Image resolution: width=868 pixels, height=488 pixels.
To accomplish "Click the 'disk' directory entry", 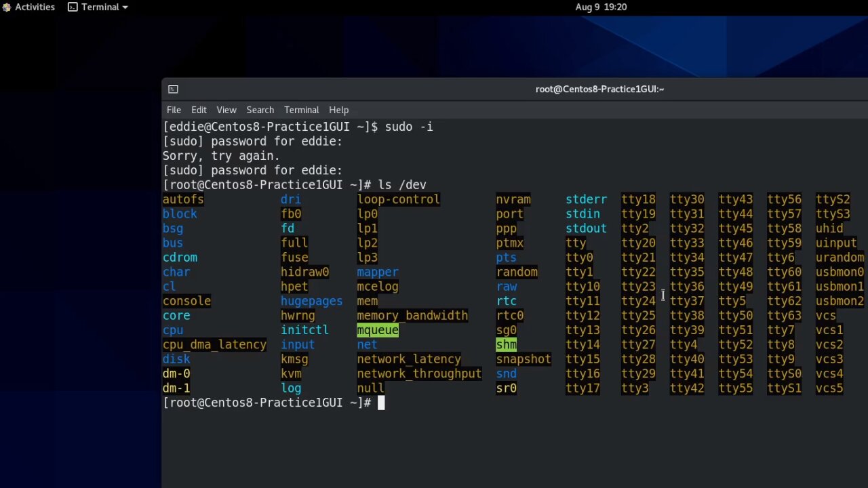I will tap(176, 359).
